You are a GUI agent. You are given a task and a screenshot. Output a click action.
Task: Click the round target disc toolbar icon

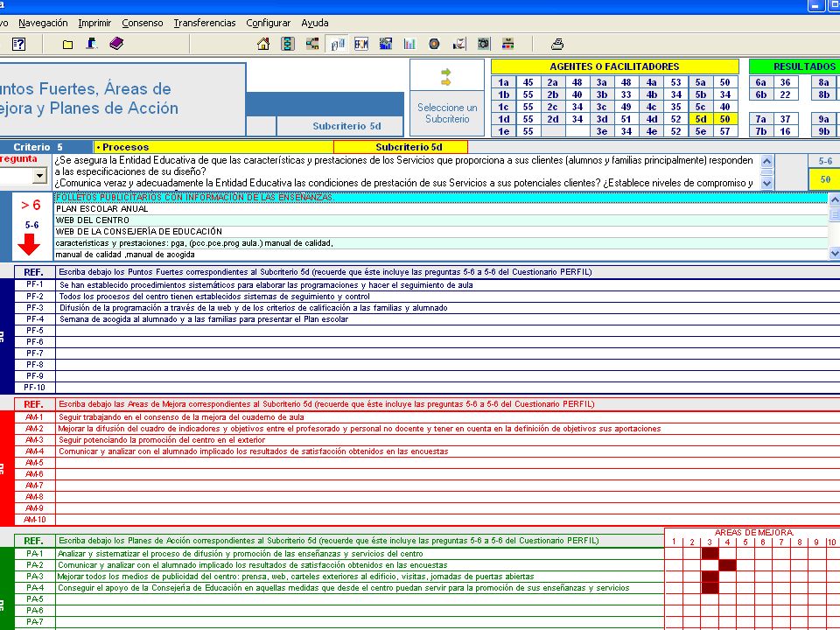pyautogui.click(x=434, y=44)
